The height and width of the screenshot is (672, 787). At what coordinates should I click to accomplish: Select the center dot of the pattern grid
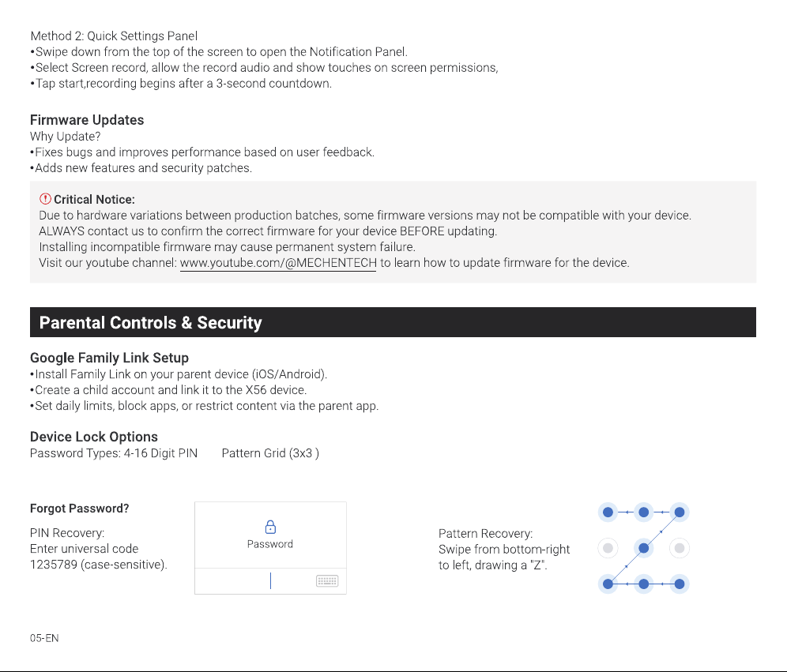[x=643, y=548]
